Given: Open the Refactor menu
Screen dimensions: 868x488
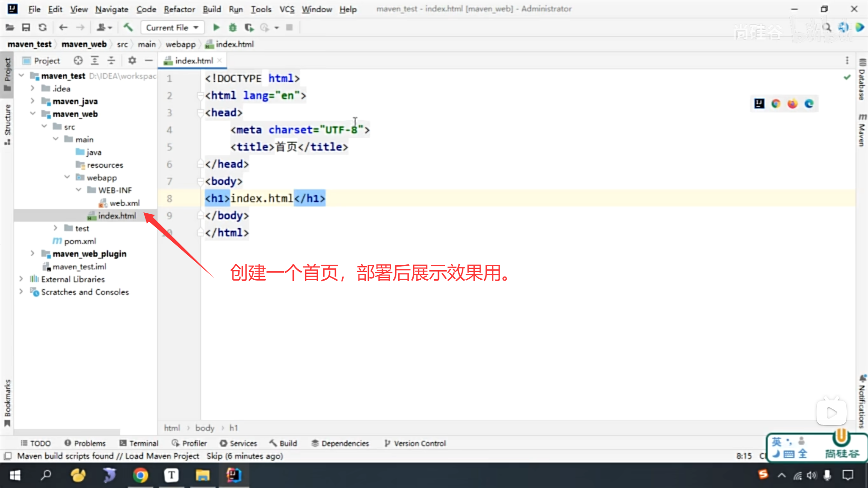Looking at the screenshot, I should (x=179, y=9).
